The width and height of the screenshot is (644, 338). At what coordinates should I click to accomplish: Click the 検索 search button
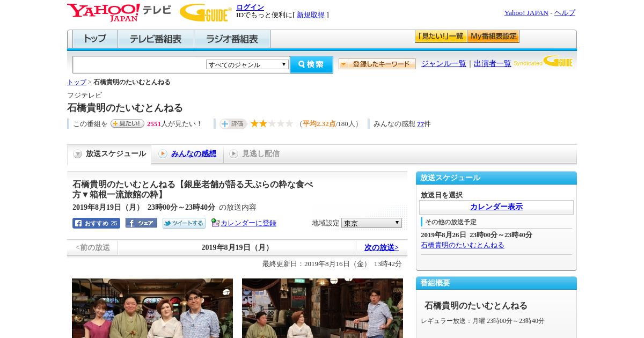click(311, 64)
